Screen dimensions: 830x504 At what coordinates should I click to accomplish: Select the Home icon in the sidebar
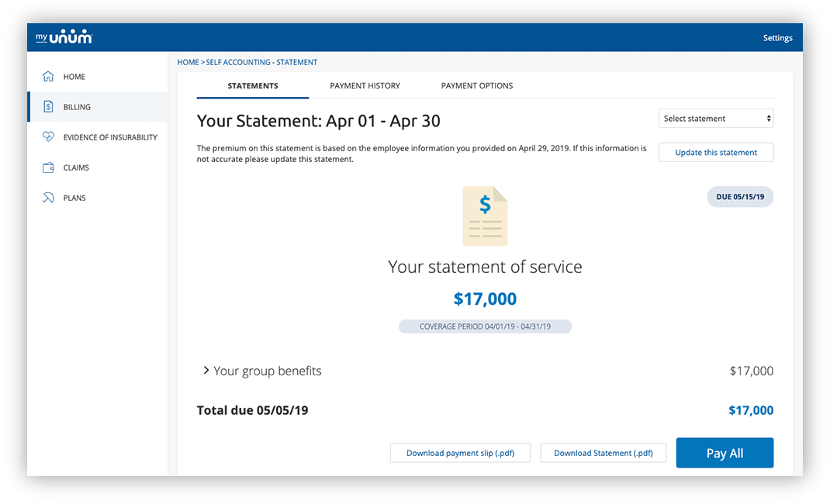[48, 76]
